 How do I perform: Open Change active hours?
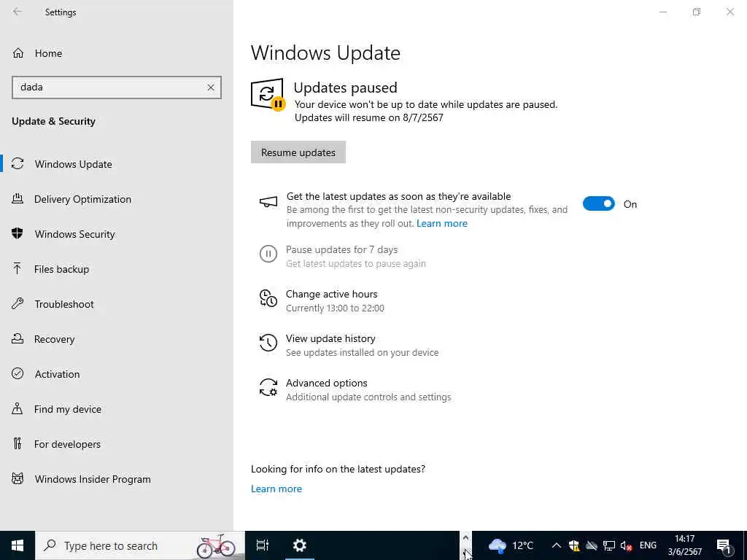click(332, 295)
